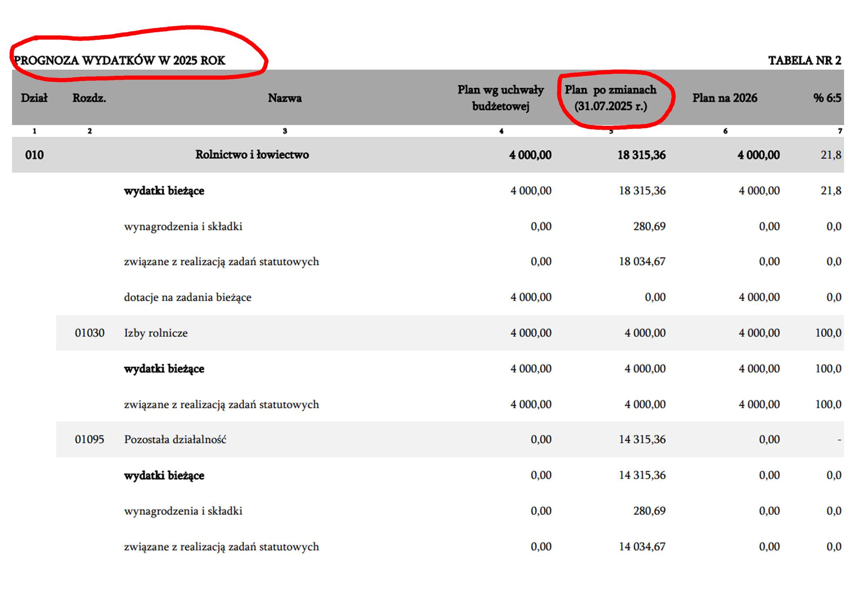The height and width of the screenshot is (614, 868).
Task: Select the Rolnictwo i łowiectwo row
Action: pyautogui.click(x=252, y=155)
